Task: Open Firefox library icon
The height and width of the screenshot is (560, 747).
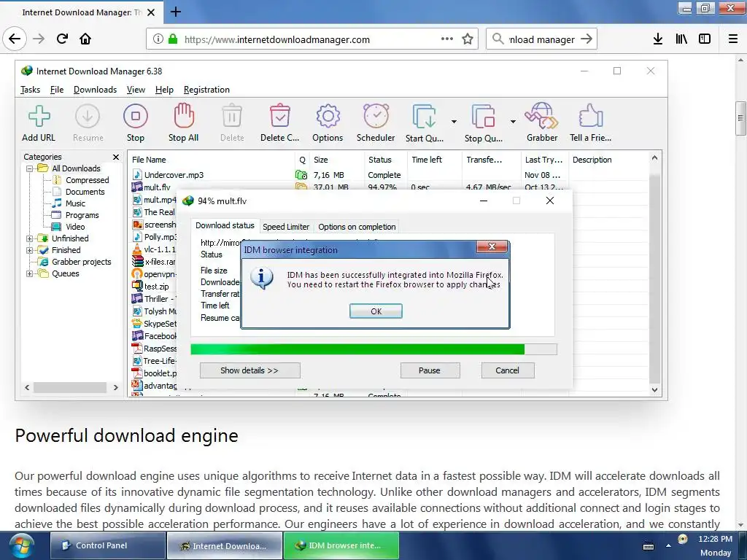Action: (681, 39)
